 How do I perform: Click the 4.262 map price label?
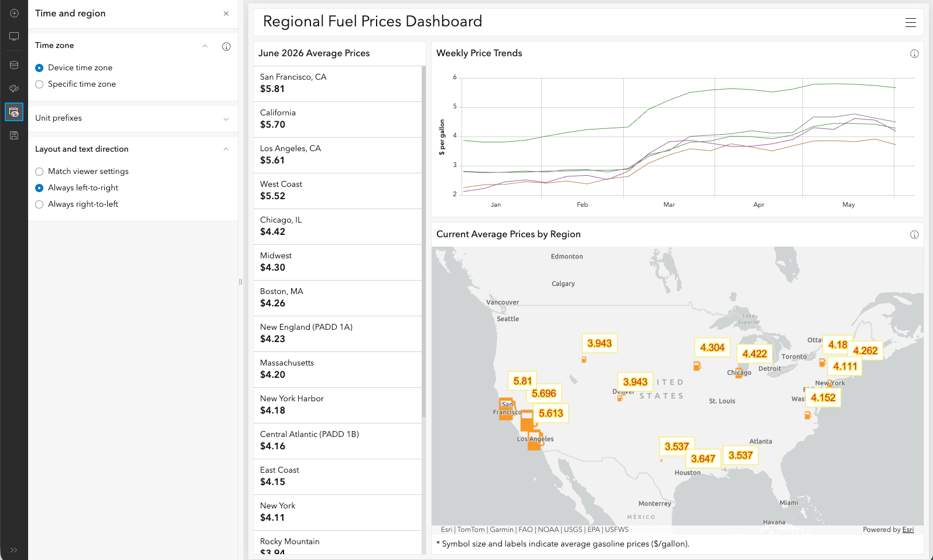click(x=865, y=351)
